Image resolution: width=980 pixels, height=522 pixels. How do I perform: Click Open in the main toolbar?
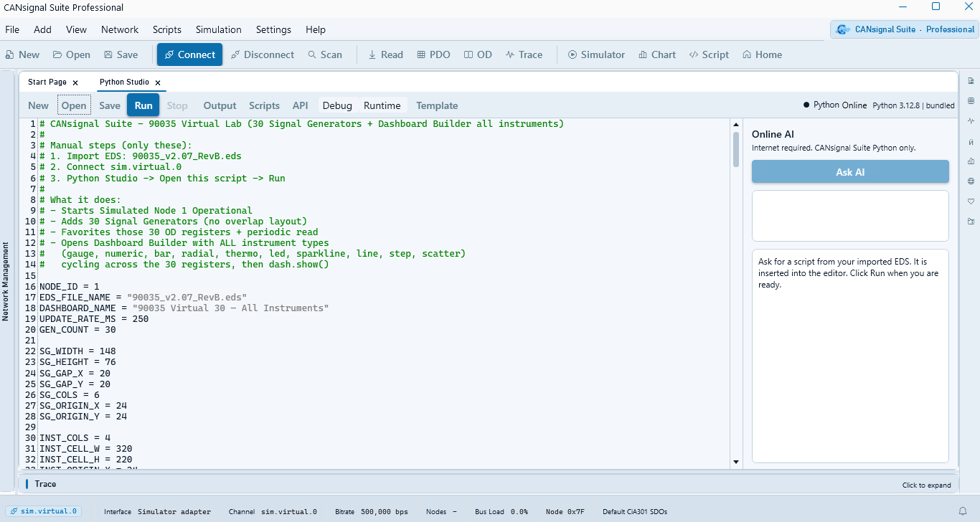[71, 54]
